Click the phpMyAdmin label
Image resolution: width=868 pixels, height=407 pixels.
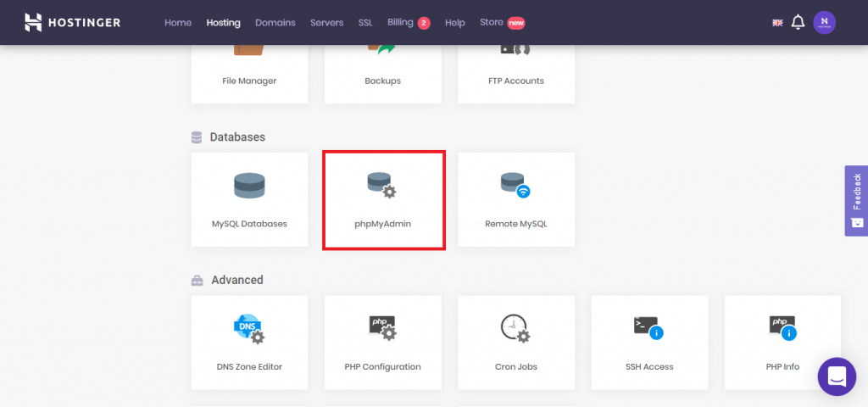pyautogui.click(x=382, y=224)
